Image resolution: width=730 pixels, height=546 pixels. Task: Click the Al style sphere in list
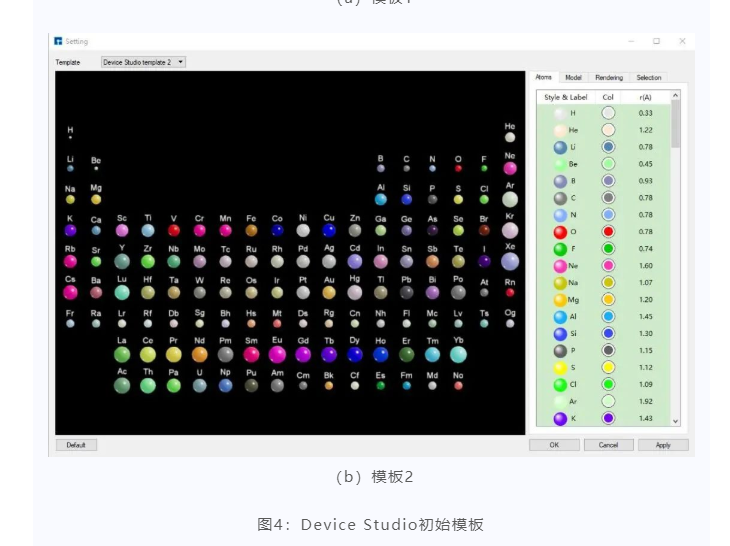560,317
